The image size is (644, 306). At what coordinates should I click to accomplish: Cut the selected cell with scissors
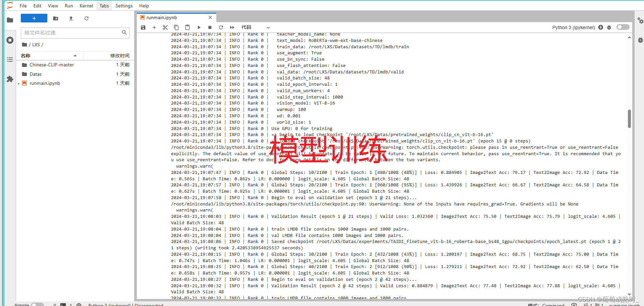coord(165,27)
